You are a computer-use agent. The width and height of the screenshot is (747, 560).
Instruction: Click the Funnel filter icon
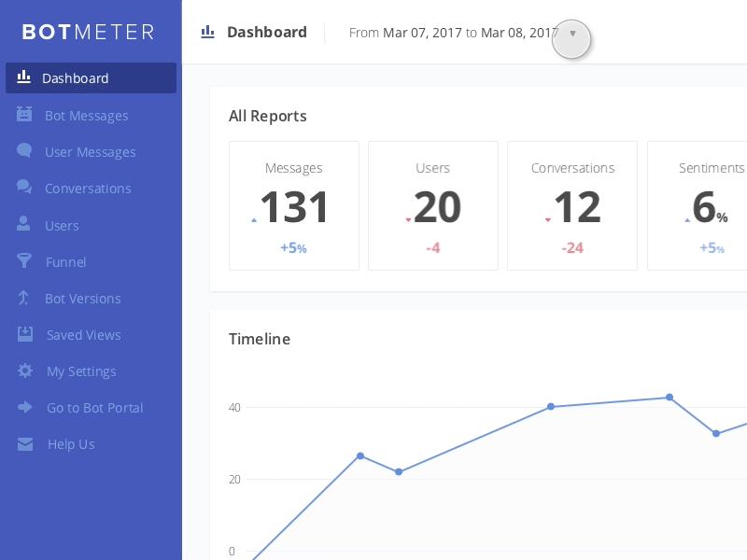[x=24, y=261]
